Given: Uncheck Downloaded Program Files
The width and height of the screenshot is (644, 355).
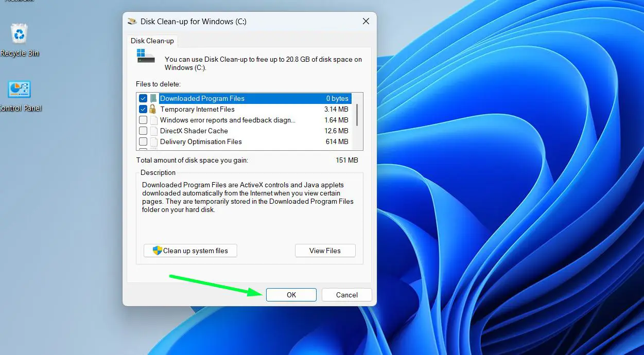Looking at the screenshot, I should [x=143, y=98].
